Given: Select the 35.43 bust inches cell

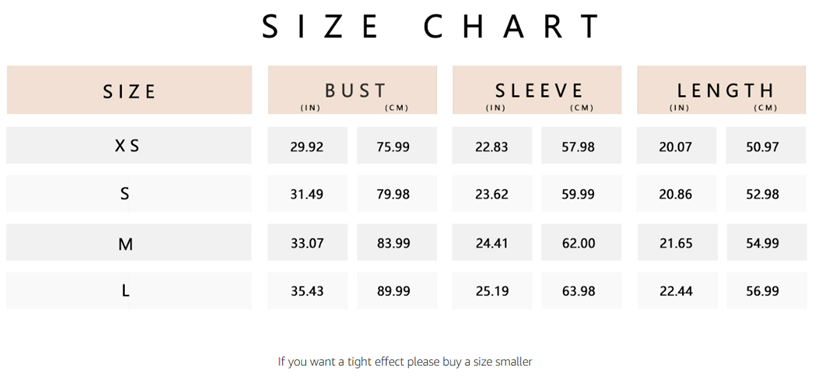Looking at the screenshot, I should 307,290.
